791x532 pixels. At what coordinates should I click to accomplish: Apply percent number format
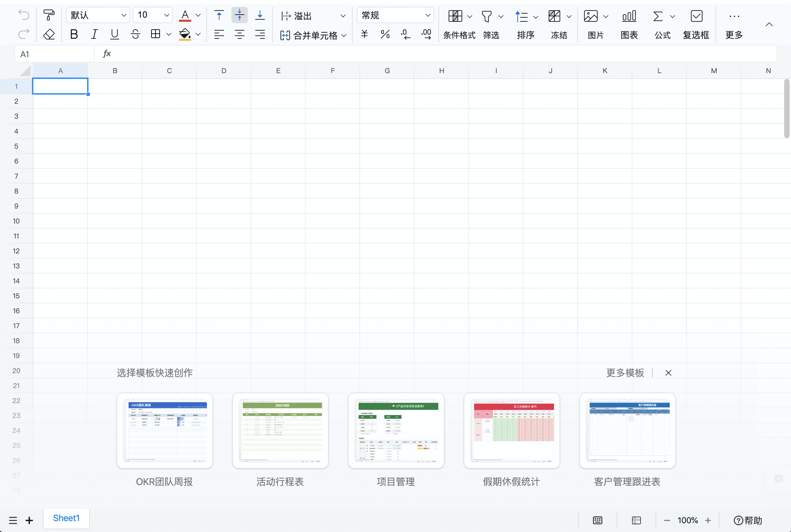pyautogui.click(x=385, y=34)
